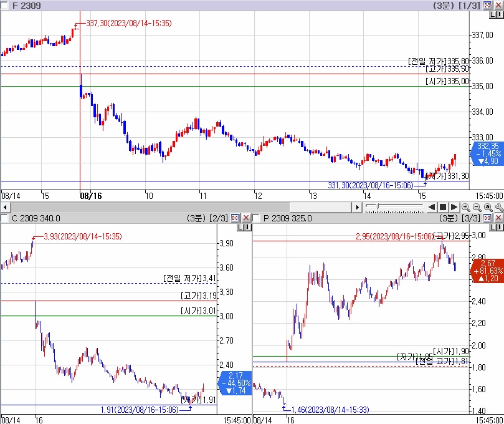Screen dimensions: 504x424
Task: Click the C 2309 340.0 chart title
Action: click(36, 218)
